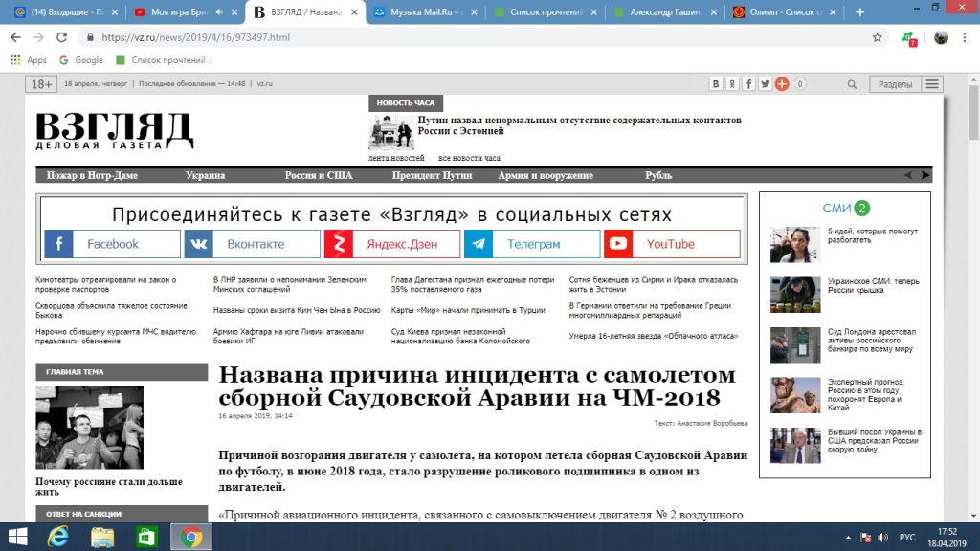Open site search with the magnifier icon
The height and width of the screenshot is (551, 980).
(852, 84)
